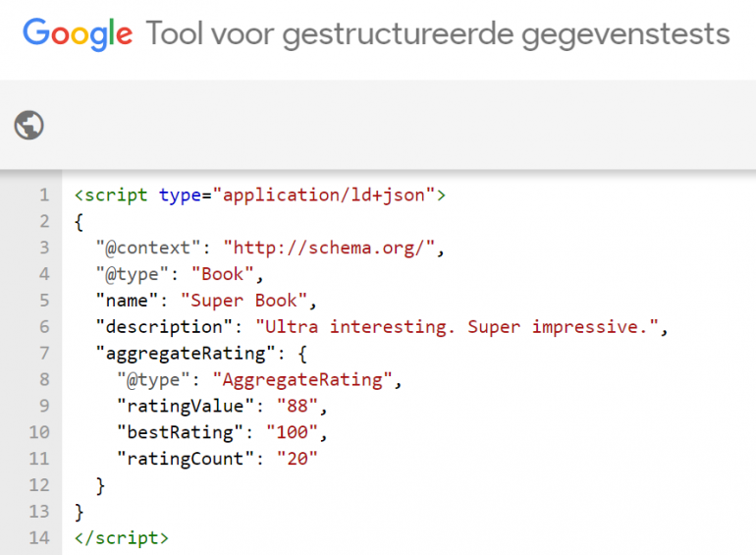Viewport: 756px width, 555px height.
Task: Select the "Super Book" name value
Action: pyautogui.click(x=243, y=301)
